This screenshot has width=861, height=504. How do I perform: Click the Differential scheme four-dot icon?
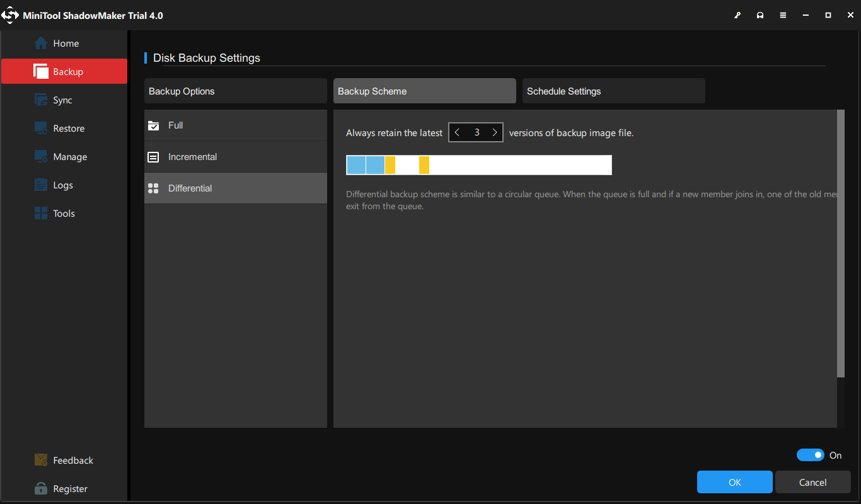click(153, 188)
